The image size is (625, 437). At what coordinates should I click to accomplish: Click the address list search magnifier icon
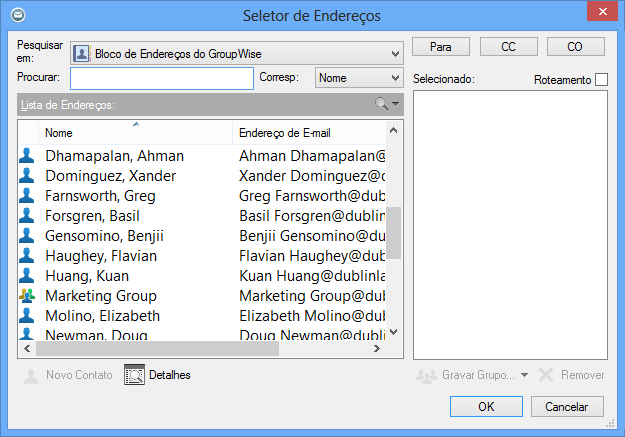[381, 104]
